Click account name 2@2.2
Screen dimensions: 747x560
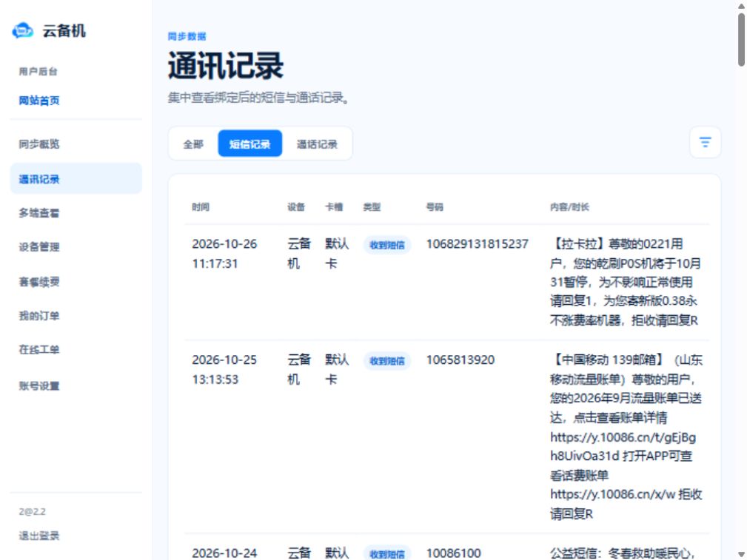click(x=33, y=512)
